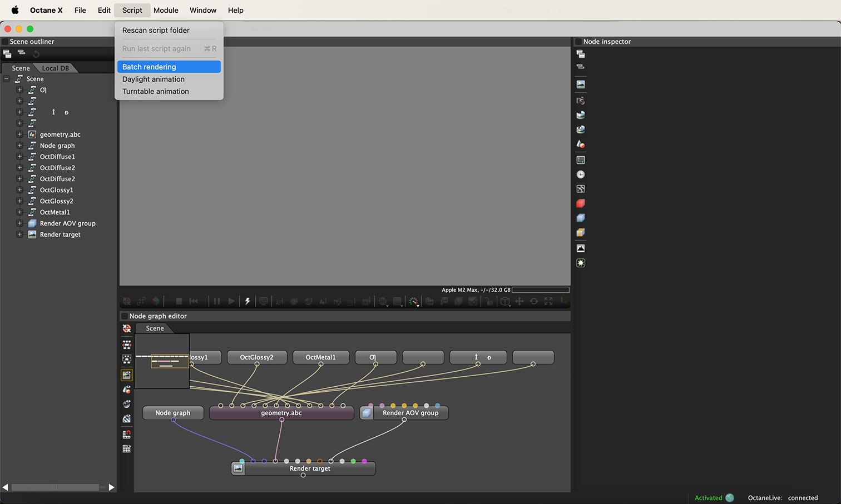Switch to the Local DB tab

pyautogui.click(x=56, y=68)
